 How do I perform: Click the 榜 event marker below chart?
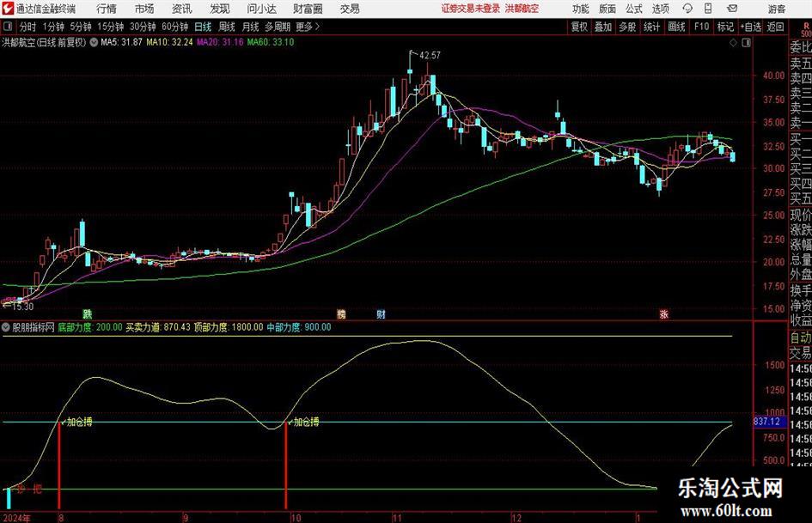coord(341,313)
